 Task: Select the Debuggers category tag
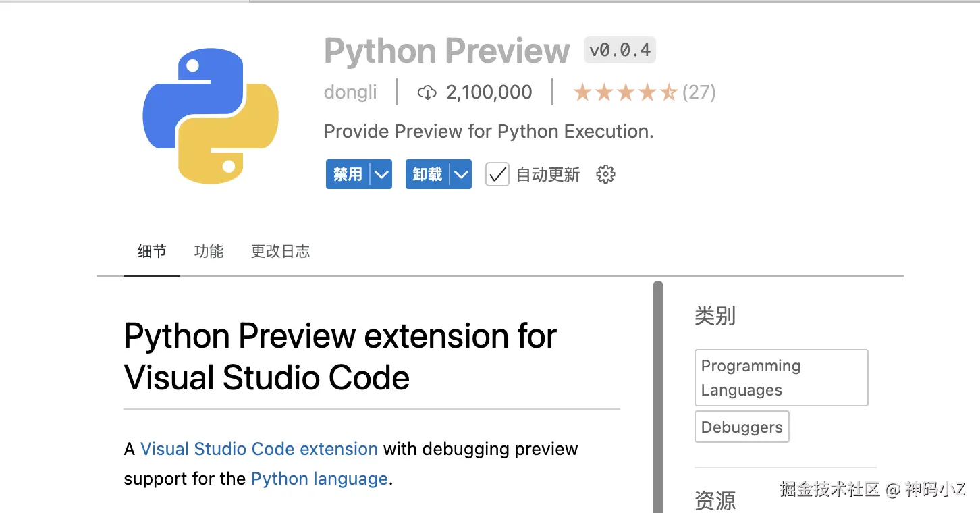[x=742, y=427]
